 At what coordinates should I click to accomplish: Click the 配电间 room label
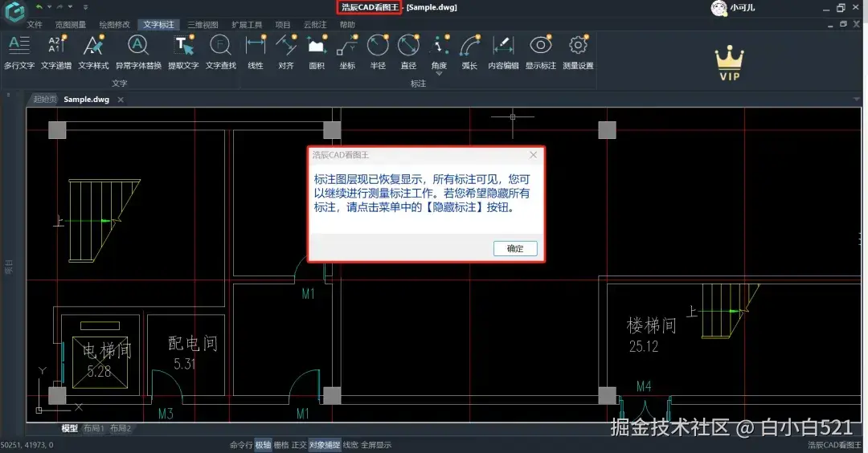(193, 344)
